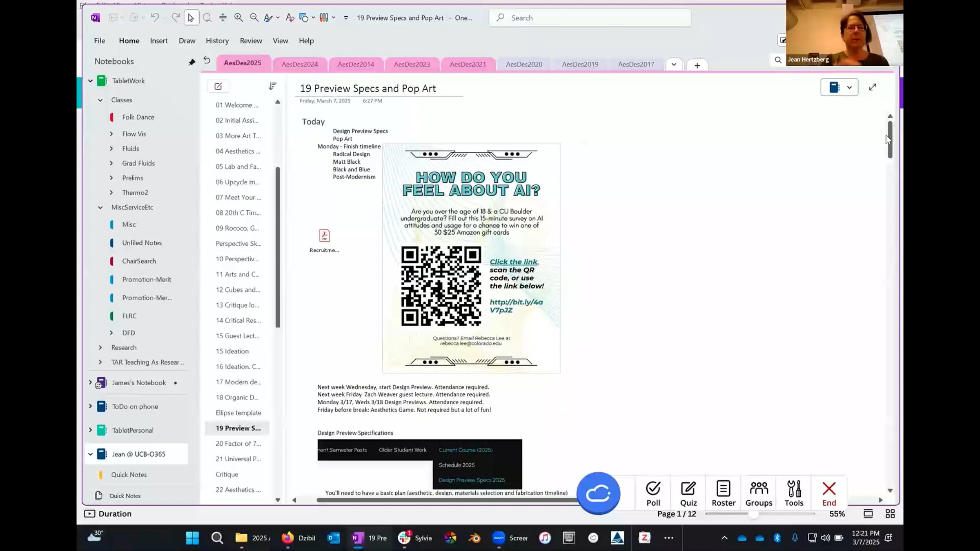
Task: Expand the Grad Fluids section group
Action: point(111,163)
